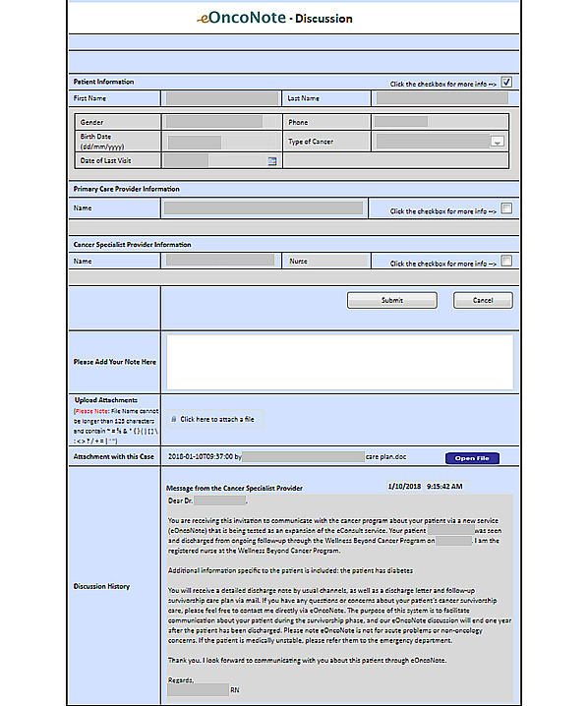Select the care plan.doc attachment name
The height and width of the screenshot is (706, 588).
(385, 456)
